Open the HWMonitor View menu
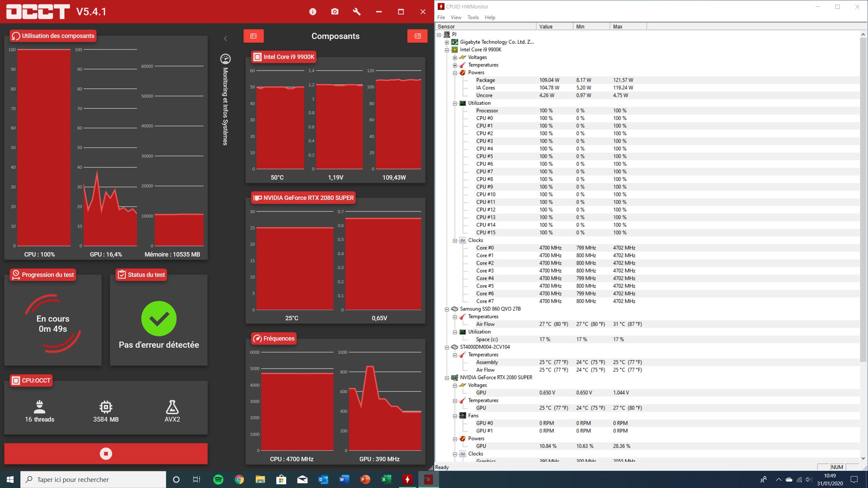Screen dimensions: 868x488 (456, 17)
